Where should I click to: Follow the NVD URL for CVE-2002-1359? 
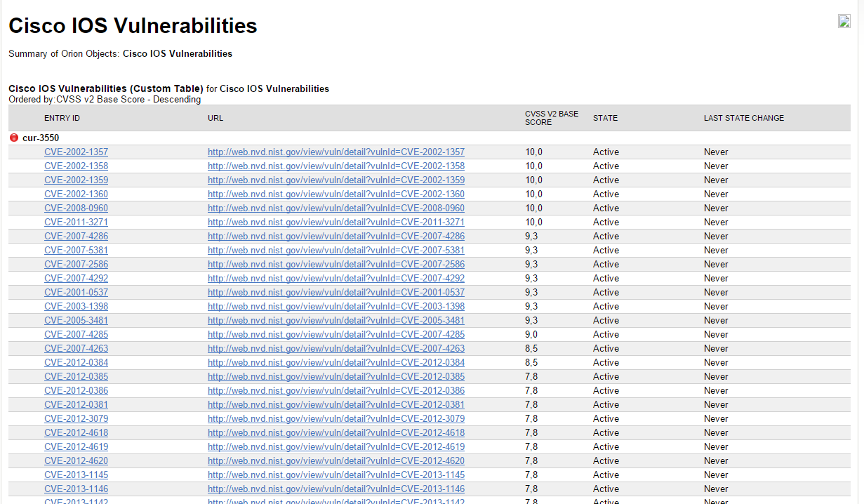point(336,180)
